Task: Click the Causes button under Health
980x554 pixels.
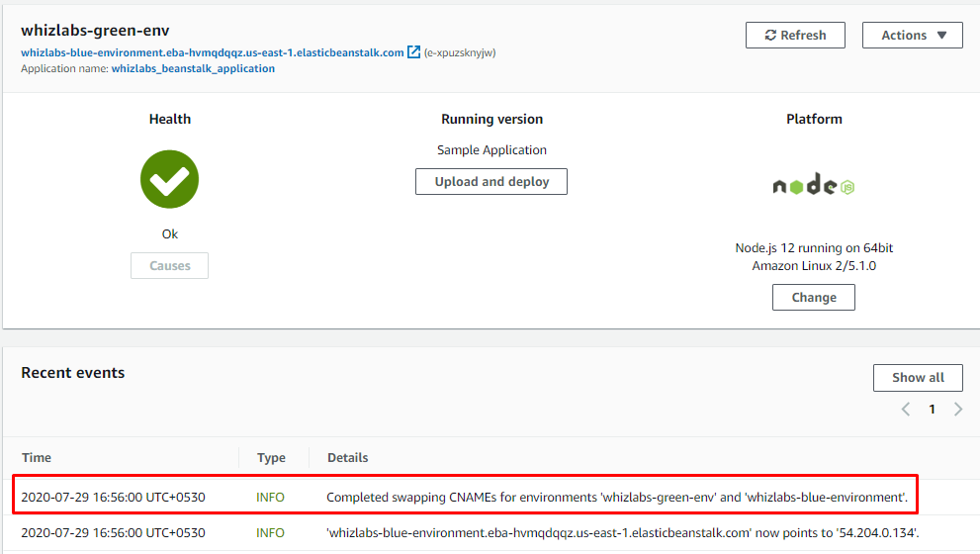Action: click(x=169, y=266)
